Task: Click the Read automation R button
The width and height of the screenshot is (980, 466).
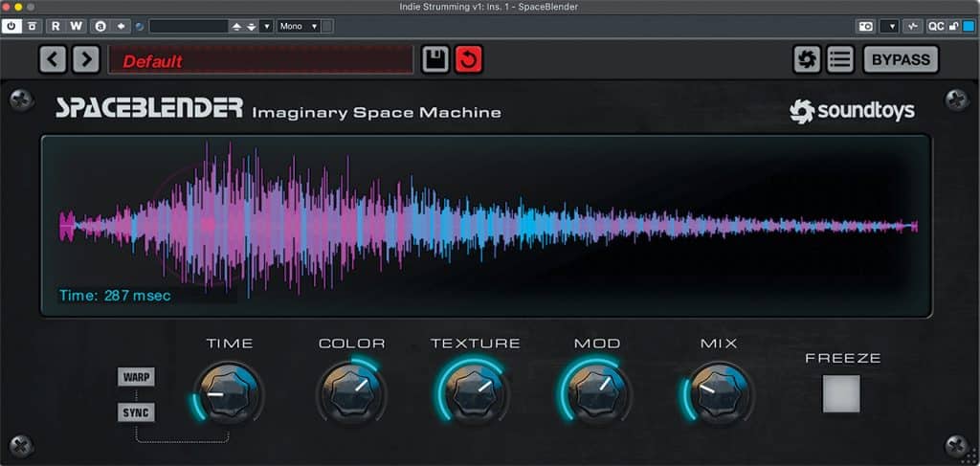Action: (56, 26)
